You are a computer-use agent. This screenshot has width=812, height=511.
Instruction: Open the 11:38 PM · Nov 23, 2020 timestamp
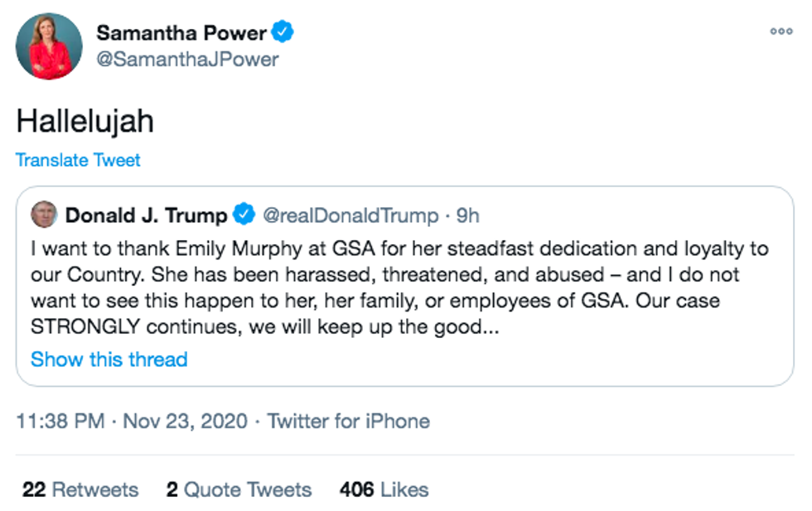tap(132, 421)
